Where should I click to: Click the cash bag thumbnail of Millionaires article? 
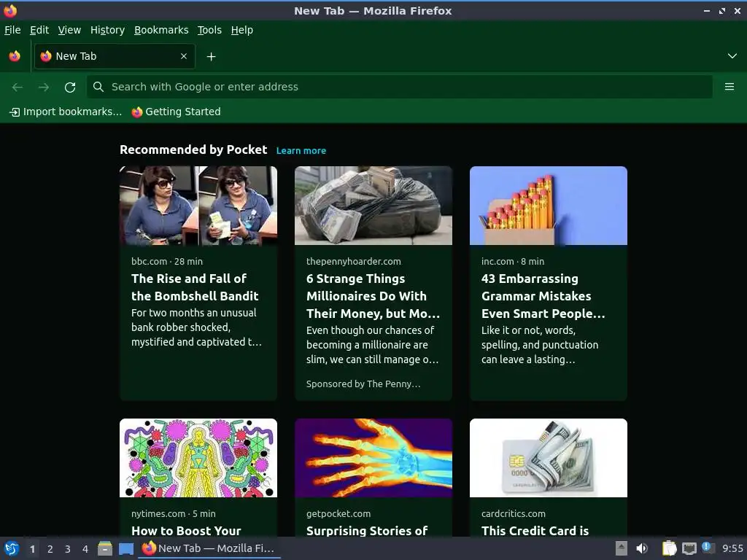click(373, 205)
